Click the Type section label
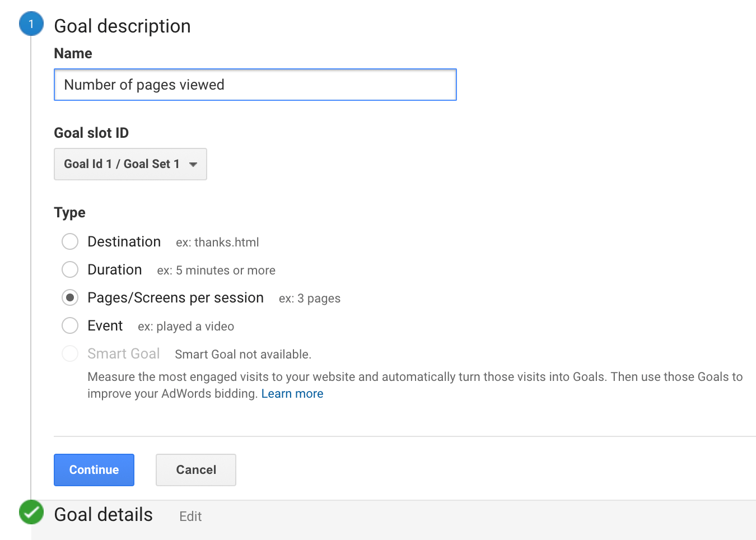756x540 pixels. 69,212
